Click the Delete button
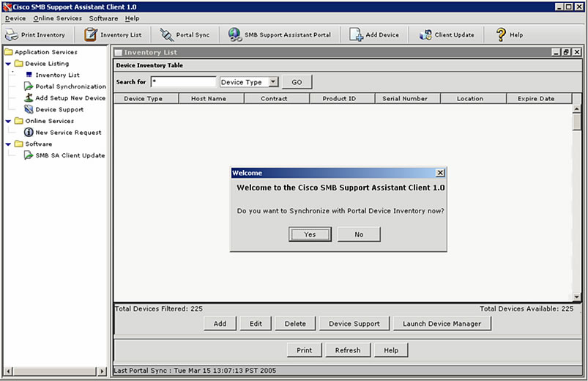Image resolution: width=588 pixels, height=381 pixels. pyautogui.click(x=295, y=324)
